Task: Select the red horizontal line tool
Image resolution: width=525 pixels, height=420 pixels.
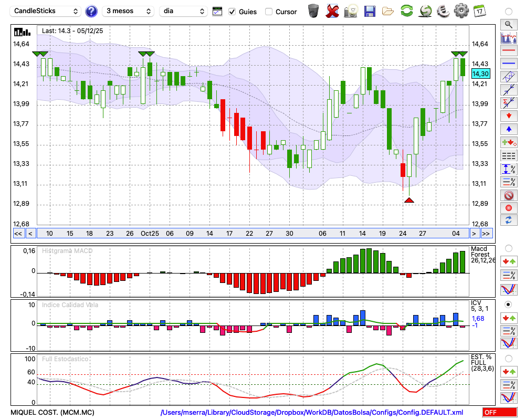Action: tap(509, 50)
